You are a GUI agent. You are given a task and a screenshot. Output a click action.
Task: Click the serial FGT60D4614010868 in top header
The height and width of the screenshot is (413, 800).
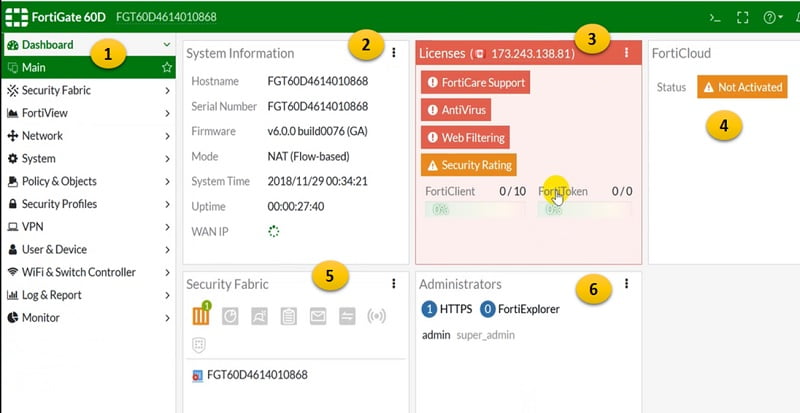(x=166, y=17)
